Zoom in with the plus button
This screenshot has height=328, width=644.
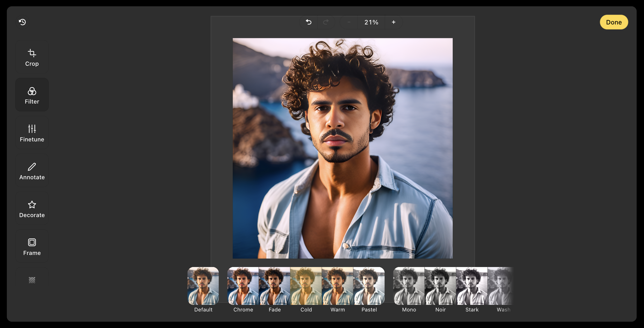pyautogui.click(x=394, y=22)
